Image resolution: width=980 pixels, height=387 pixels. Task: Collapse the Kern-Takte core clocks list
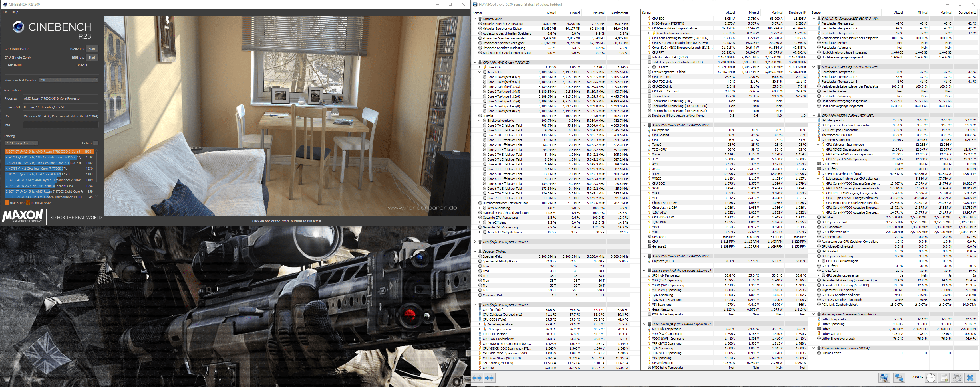pyautogui.click(x=479, y=72)
